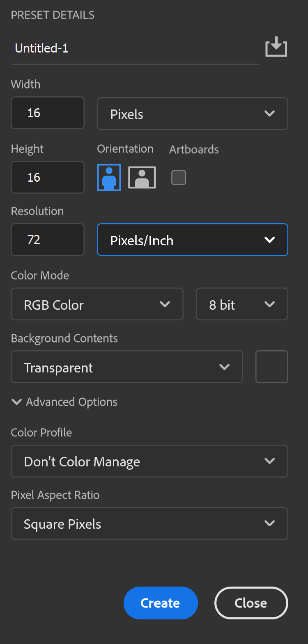The width and height of the screenshot is (308, 644).
Task: Select landscape orientation icon
Action: pyautogui.click(x=142, y=177)
